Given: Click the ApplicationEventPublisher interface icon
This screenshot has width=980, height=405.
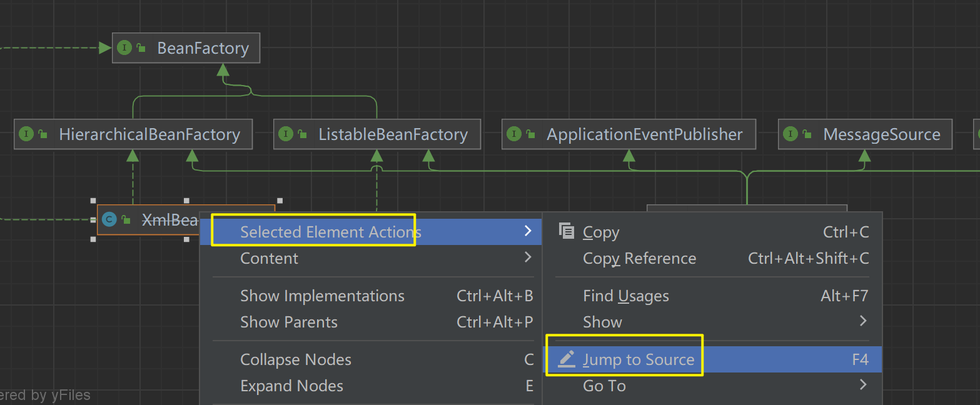Looking at the screenshot, I should (514, 134).
